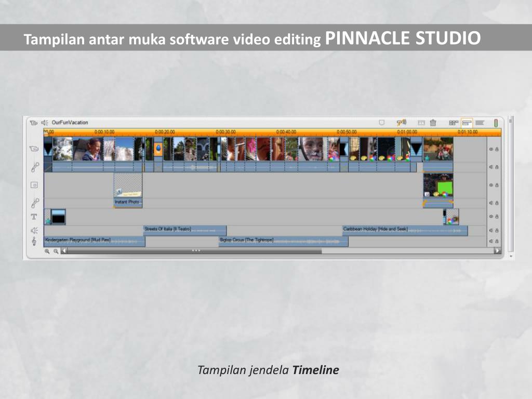The image size is (532, 399).
Task: Toggle visibility eye of overlay track
Action: click(491, 185)
